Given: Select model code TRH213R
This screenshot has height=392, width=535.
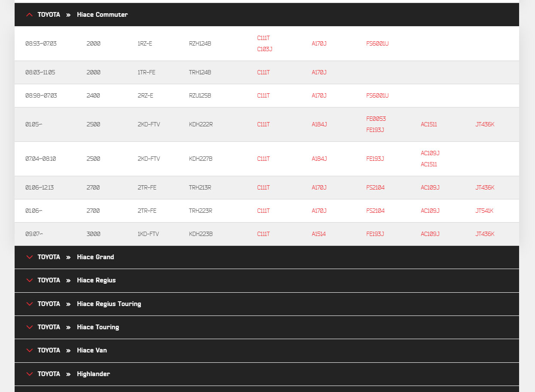Looking at the screenshot, I should point(200,187).
